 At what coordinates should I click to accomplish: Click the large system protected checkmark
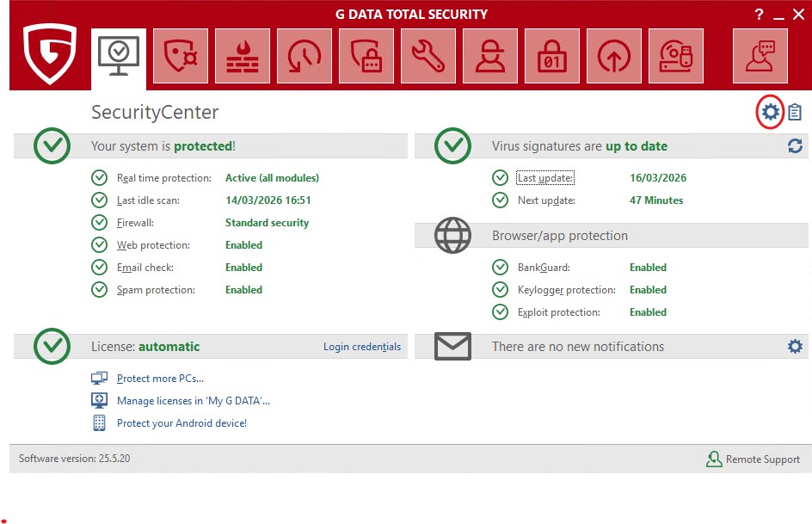tap(52, 146)
